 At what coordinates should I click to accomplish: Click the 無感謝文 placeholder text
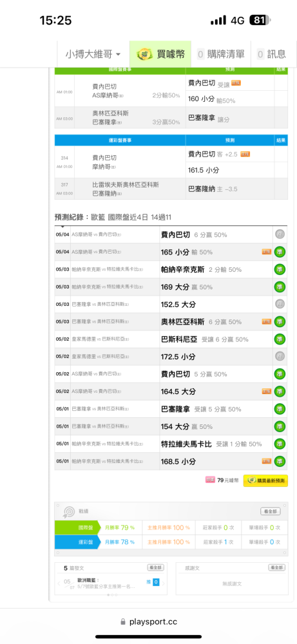click(x=232, y=583)
